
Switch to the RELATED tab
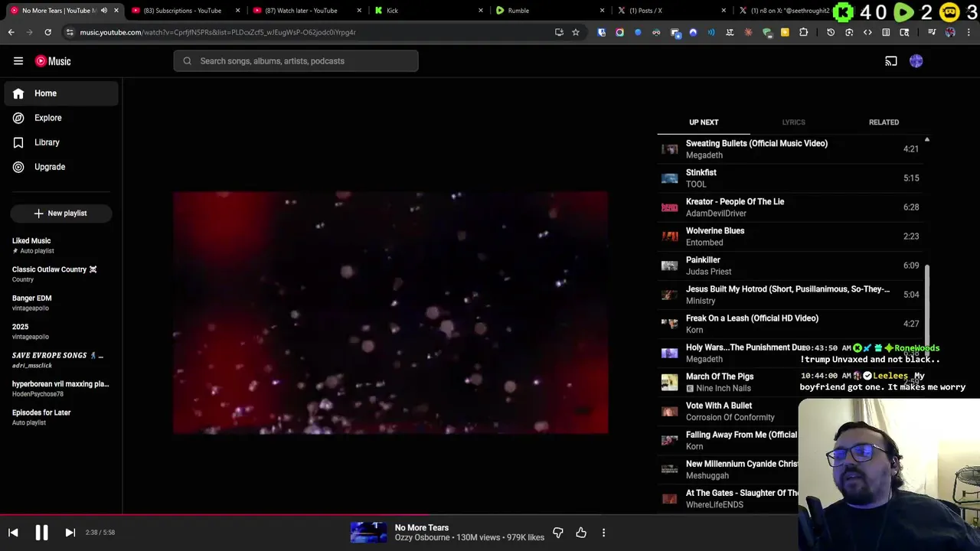click(884, 122)
